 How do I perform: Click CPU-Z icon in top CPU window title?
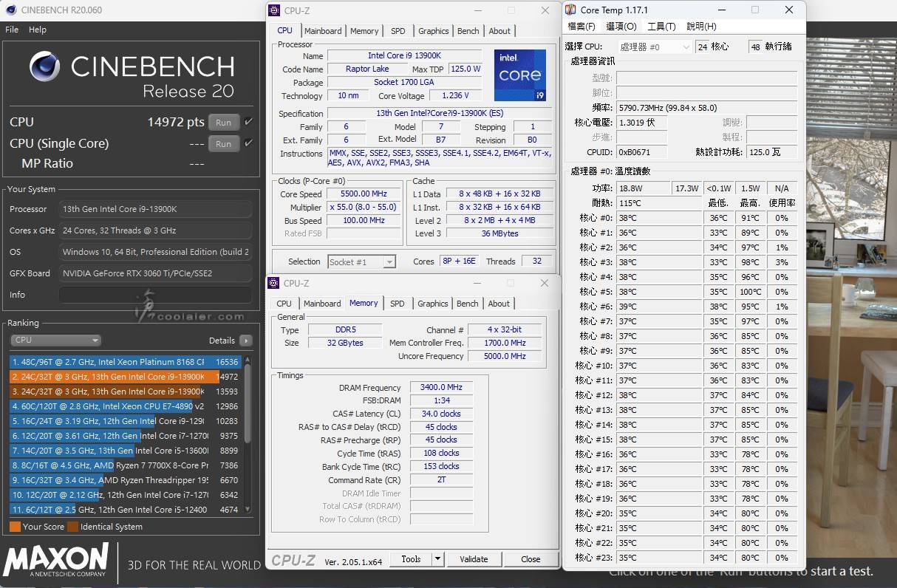(274, 10)
